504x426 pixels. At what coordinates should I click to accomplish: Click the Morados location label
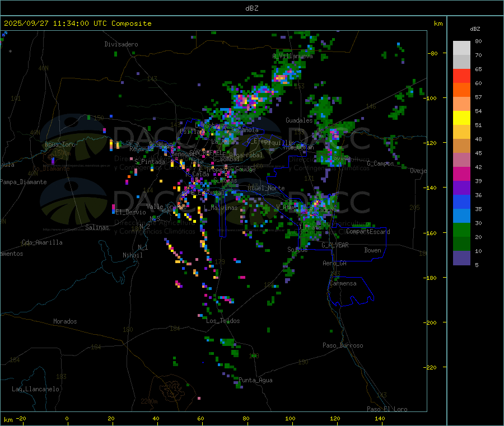65,321
